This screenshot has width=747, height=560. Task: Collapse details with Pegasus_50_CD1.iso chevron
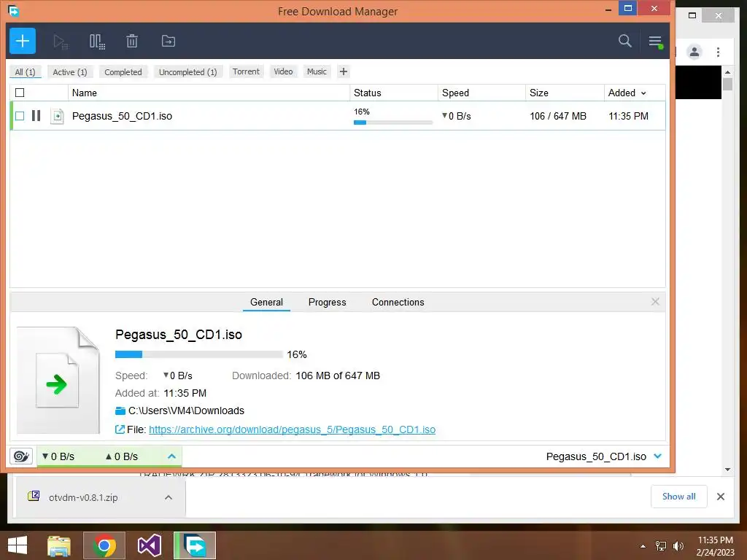pyautogui.click(x=658, y=456)
